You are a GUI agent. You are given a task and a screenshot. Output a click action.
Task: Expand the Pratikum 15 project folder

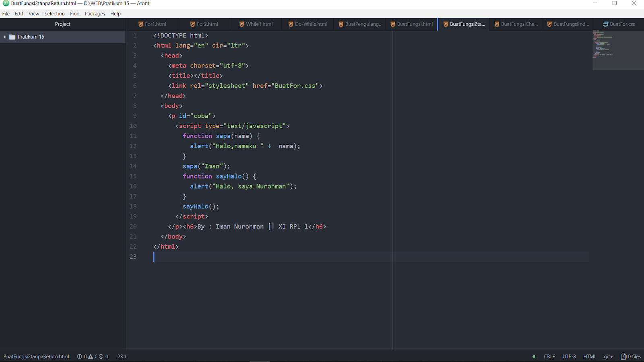(x=5, y=37)
